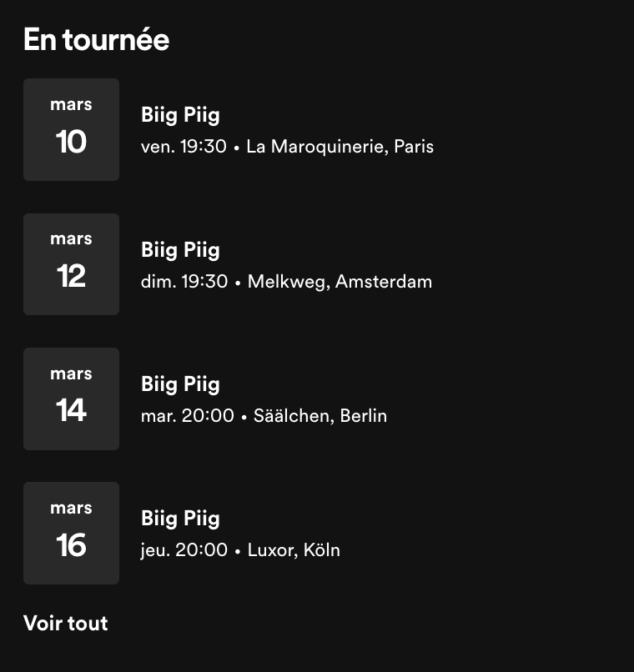Click the La Maroquinerie, Paris venue text
Viewport: 634px width, 672px height.
click(x=340, y=148)
